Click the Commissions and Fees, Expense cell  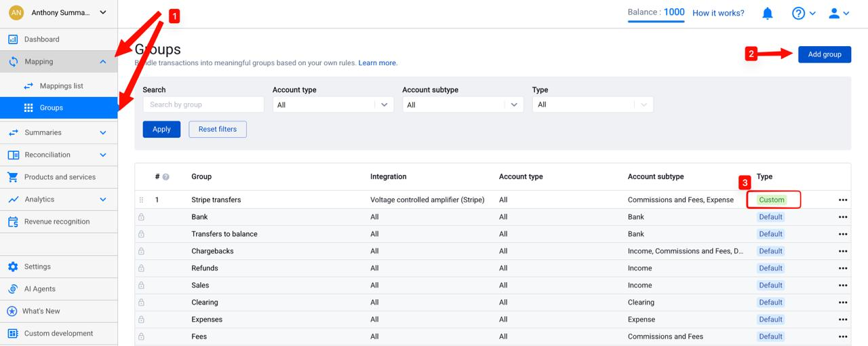pyautogui.click(x=681, y=200)
